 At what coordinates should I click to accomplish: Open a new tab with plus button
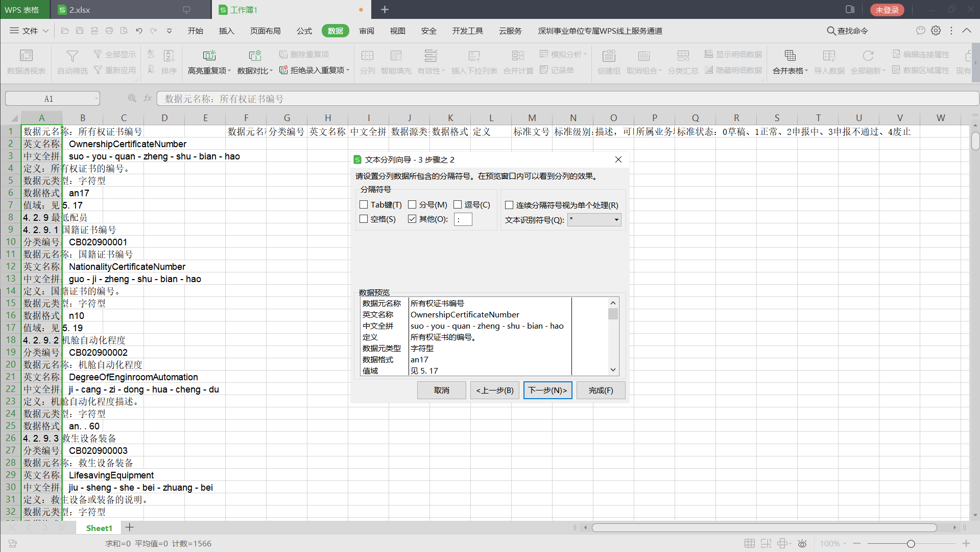[385, 10]
